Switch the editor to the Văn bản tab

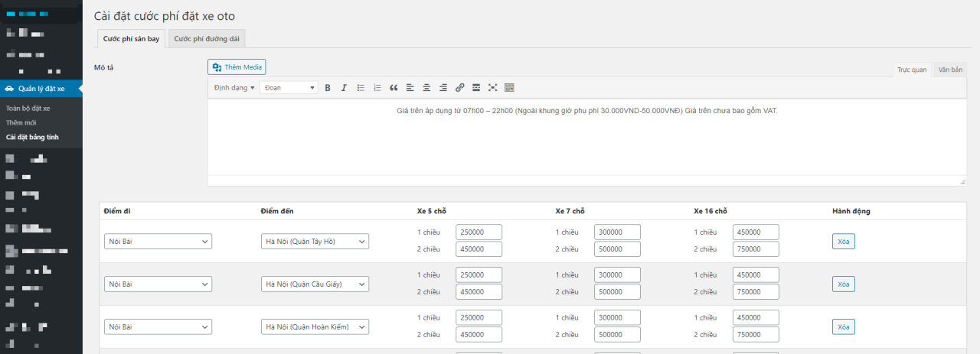pyautogui.click(x=949, y=70)
